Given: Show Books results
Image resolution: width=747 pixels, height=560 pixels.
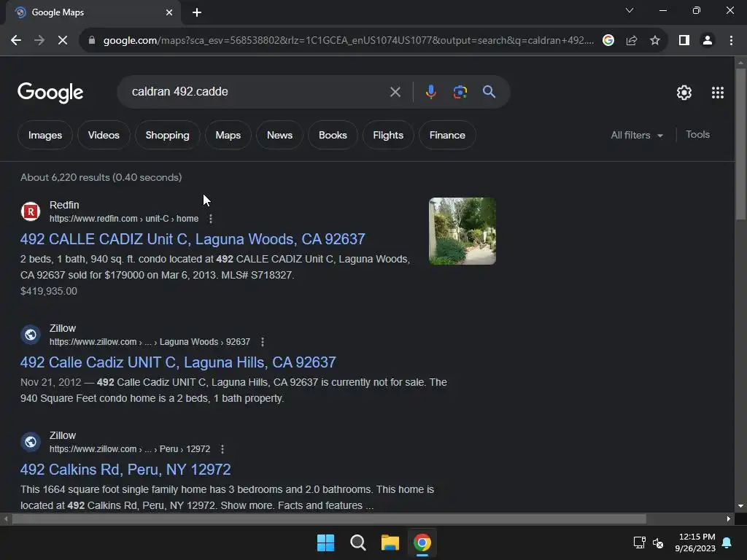Looking at the screenshot, I should [333, 135].
